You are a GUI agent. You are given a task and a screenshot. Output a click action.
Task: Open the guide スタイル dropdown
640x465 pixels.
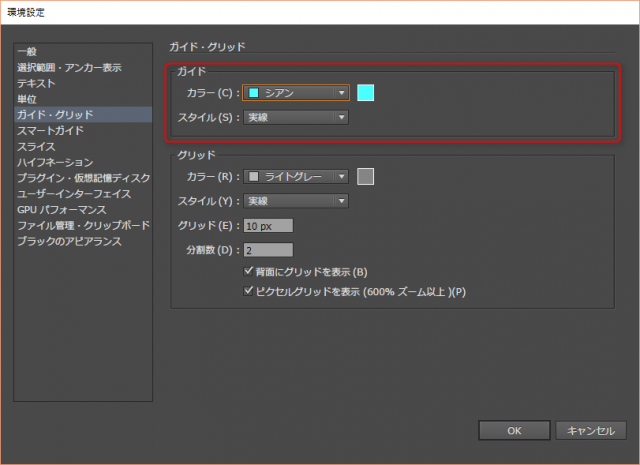tap(296, 117)
